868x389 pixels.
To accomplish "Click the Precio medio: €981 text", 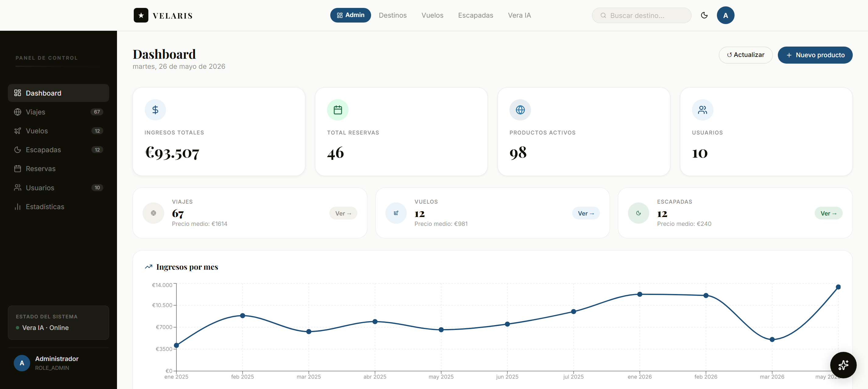I will [x=441, y=224].
